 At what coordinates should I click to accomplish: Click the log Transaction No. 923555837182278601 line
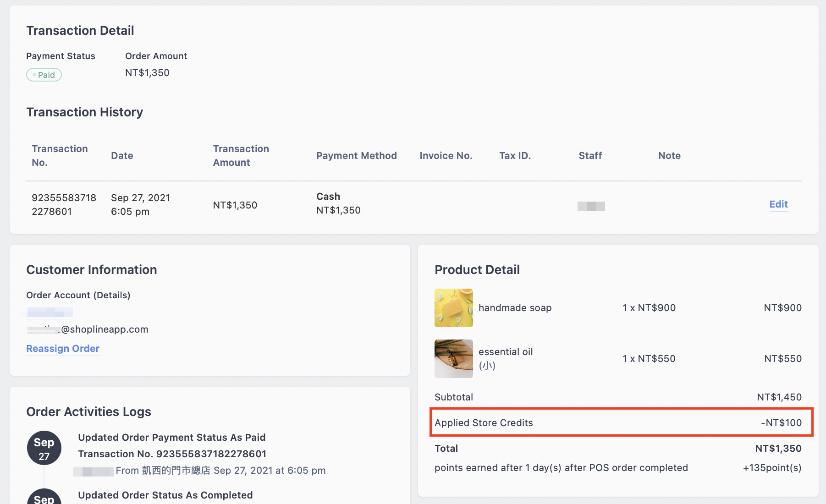click(x=172, y=454)
